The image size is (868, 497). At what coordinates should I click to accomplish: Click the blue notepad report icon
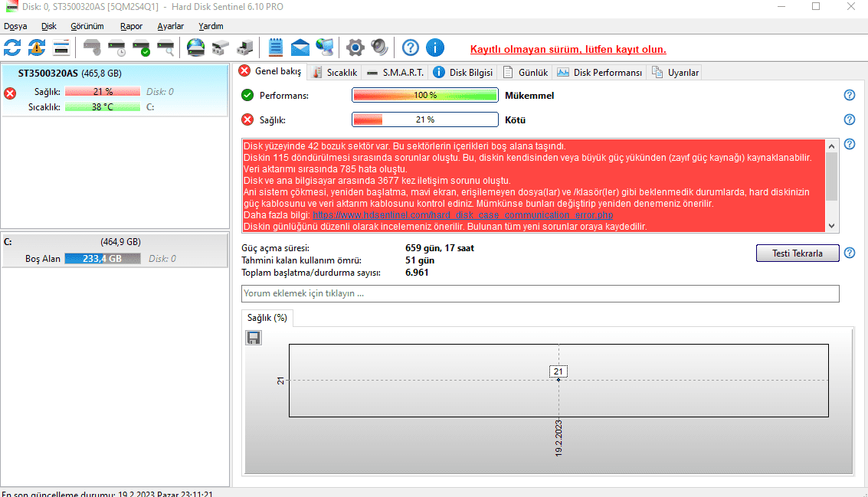[x=276, y=48]
